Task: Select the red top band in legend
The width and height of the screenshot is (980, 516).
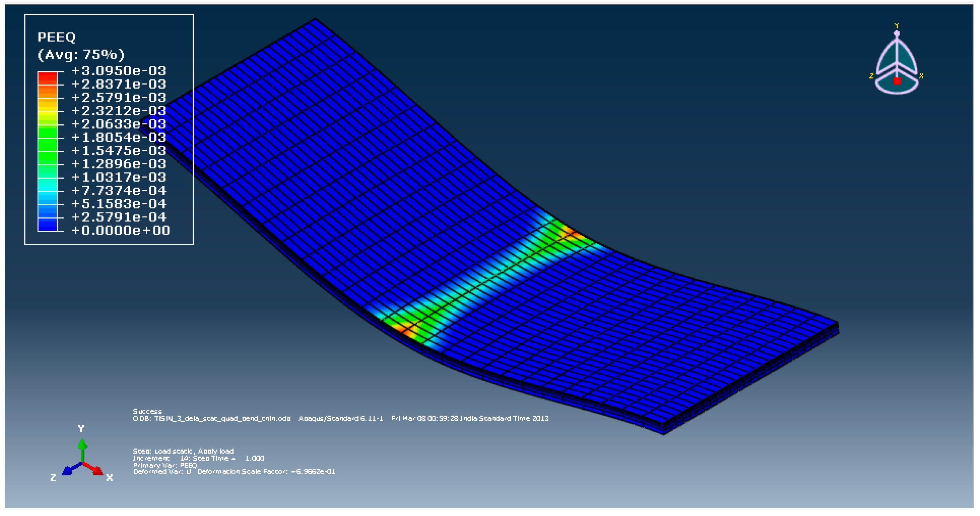Action: click(48, 78)
